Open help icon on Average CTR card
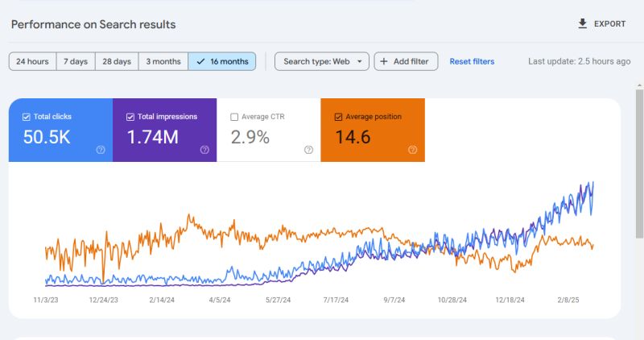644x340 pixels. pyautogui.click(x=308, y=150)
